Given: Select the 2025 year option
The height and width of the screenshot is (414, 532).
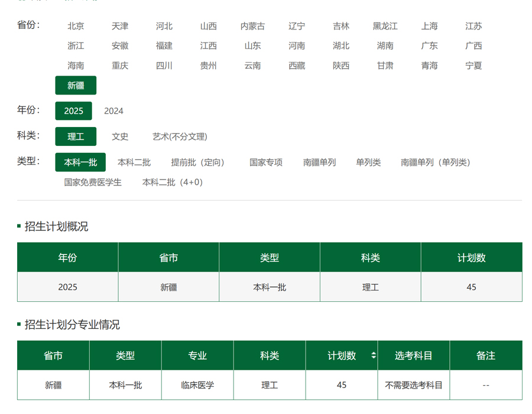Looking at the screenshot, I should (x=74, y=111).
